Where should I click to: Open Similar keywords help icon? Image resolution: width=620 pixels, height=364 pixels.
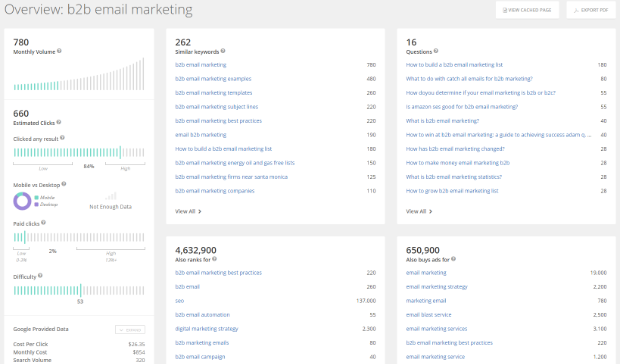pyautogui.click(x=223, y=51)
